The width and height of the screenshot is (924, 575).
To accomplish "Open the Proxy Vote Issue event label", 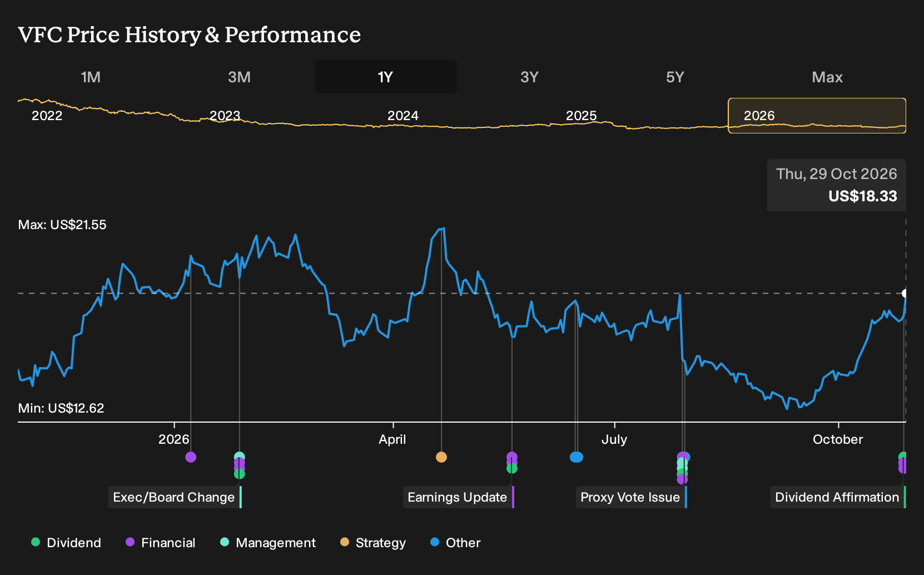I will click(630, 497).
